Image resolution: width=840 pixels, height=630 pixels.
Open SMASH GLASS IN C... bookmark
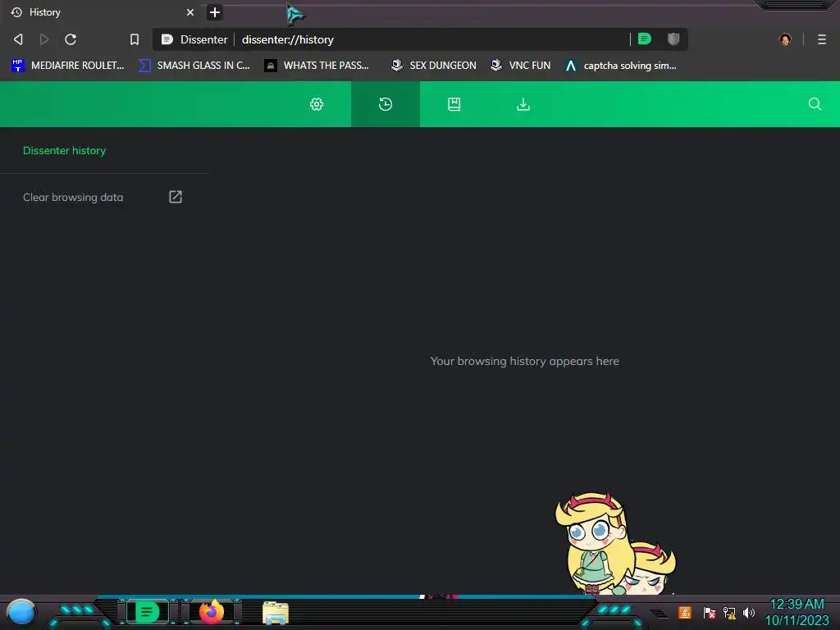click(194, 66)
